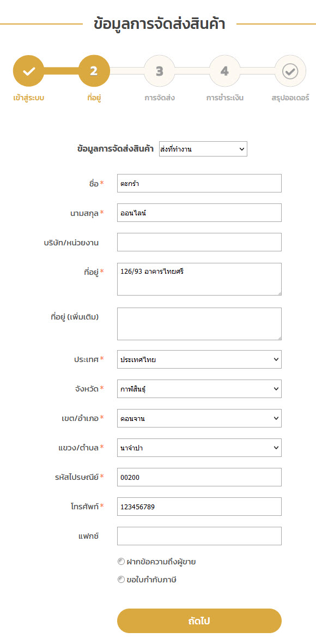Select the ขอใบกำกับภาษี radio button
The image size is (316, 644).
point(120,580)
